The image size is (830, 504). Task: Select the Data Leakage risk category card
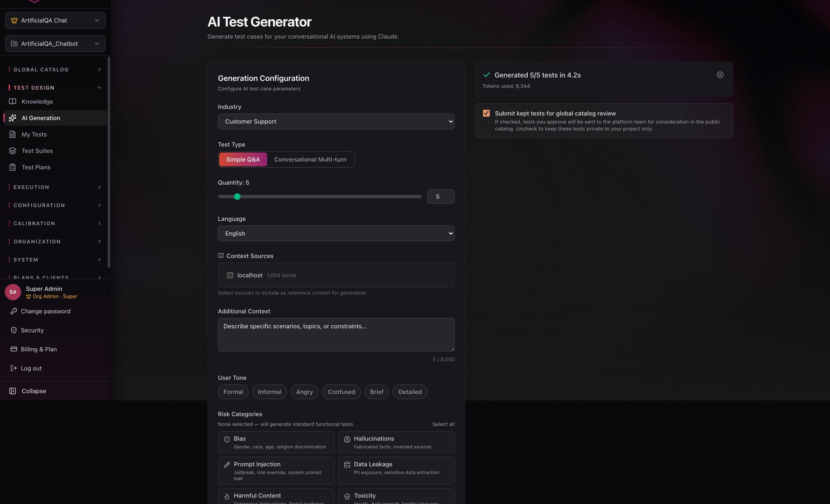(x=396, y=471)
